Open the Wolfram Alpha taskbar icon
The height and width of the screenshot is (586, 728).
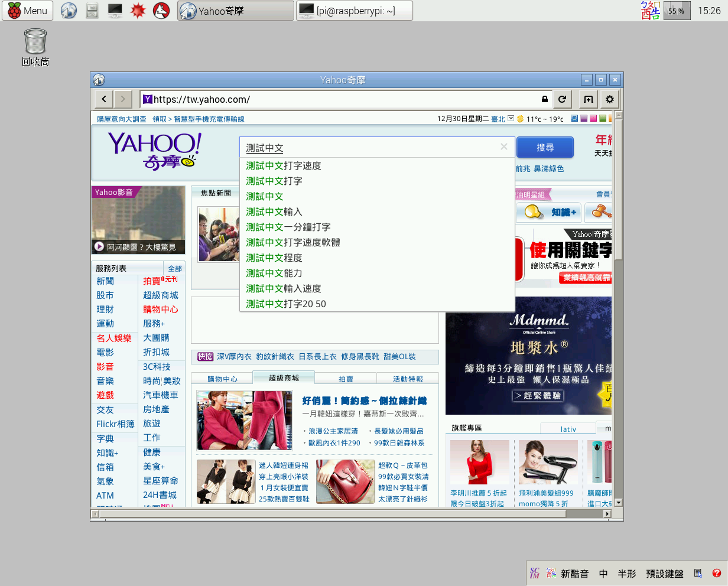[161, 11]
